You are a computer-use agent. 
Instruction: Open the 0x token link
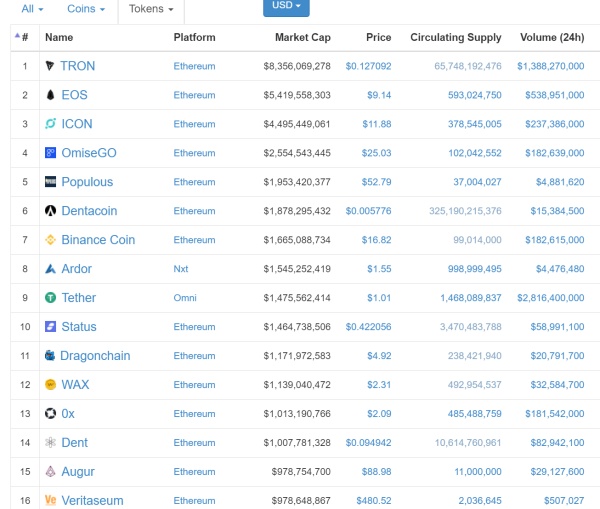coord(68,413)
